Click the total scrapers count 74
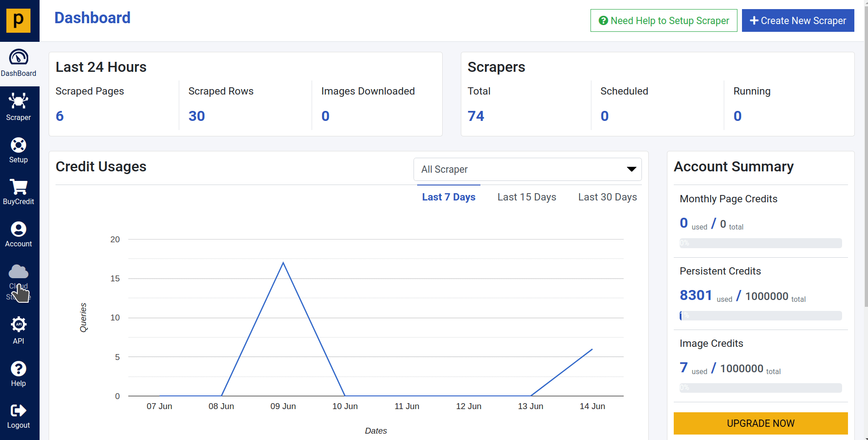 [x=476, y=116]
